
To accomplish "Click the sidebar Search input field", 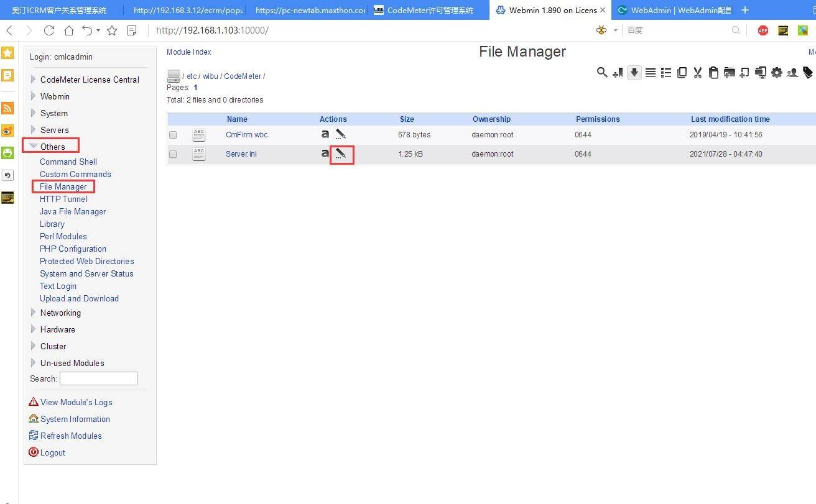I will [98, 378].
